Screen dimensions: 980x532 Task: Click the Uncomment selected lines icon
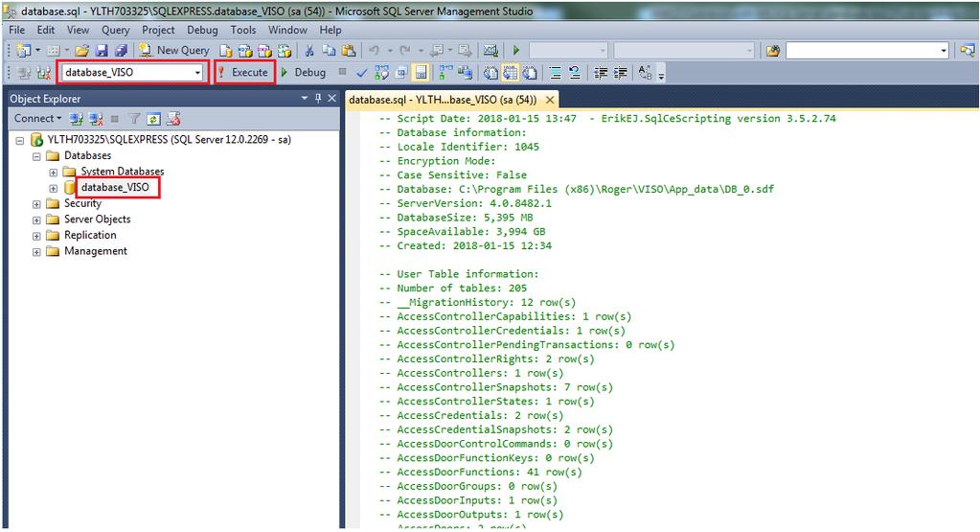(x=575, y=73)
